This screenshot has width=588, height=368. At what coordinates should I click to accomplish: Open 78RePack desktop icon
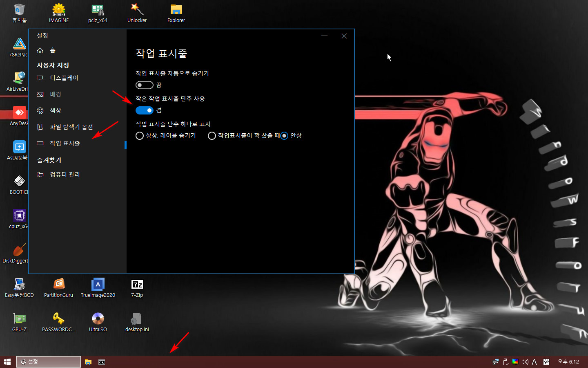[18, 47]
